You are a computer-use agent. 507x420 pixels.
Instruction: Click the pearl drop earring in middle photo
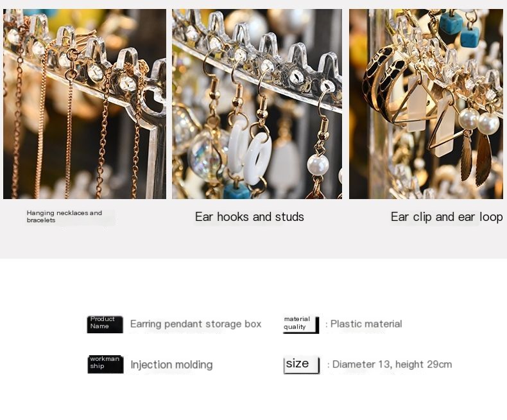(318, 164)
